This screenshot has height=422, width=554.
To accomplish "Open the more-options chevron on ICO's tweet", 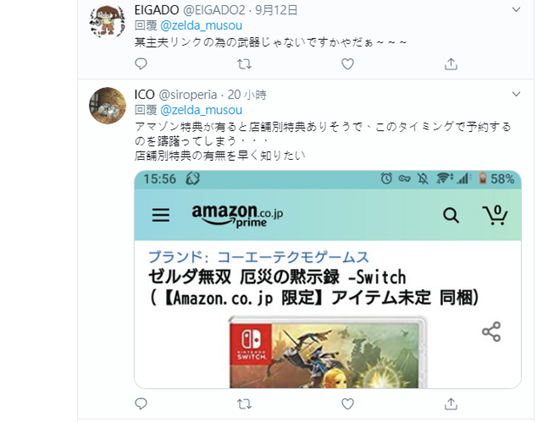I will point(516,94).
